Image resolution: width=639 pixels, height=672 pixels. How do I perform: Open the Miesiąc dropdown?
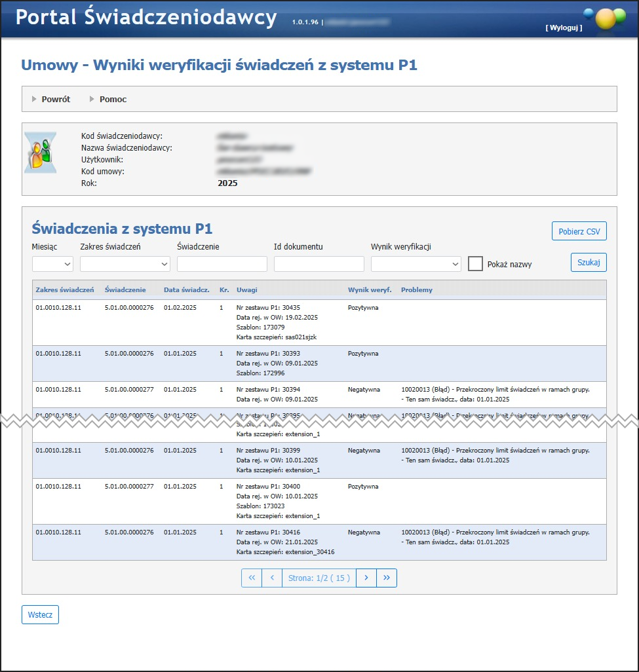(x=52, y=264)
